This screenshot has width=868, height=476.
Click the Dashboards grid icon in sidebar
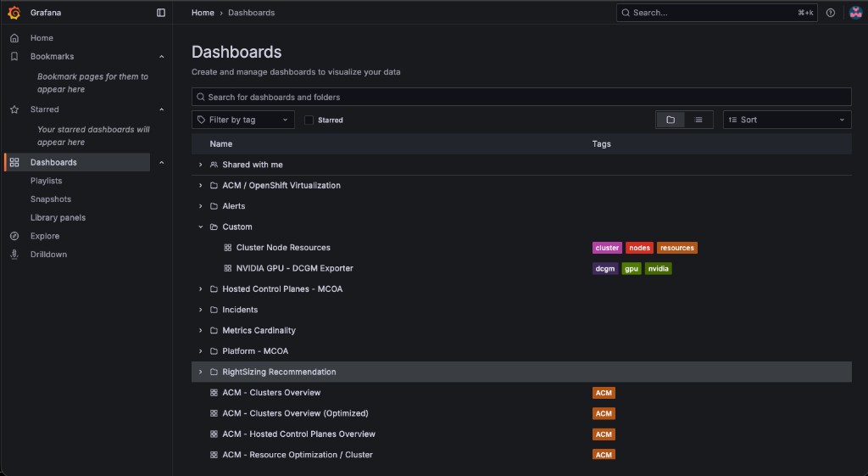(14, 162)
